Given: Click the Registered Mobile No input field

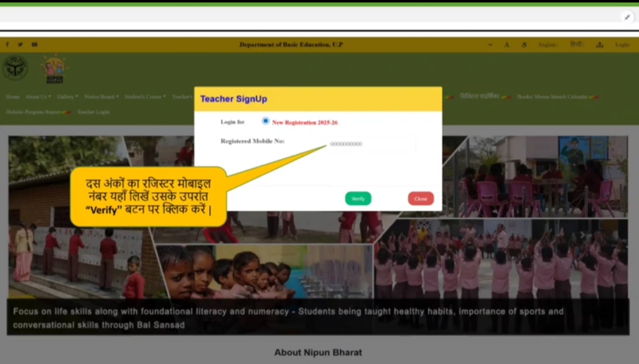Looking at the screenshot, I should (371, 144).
